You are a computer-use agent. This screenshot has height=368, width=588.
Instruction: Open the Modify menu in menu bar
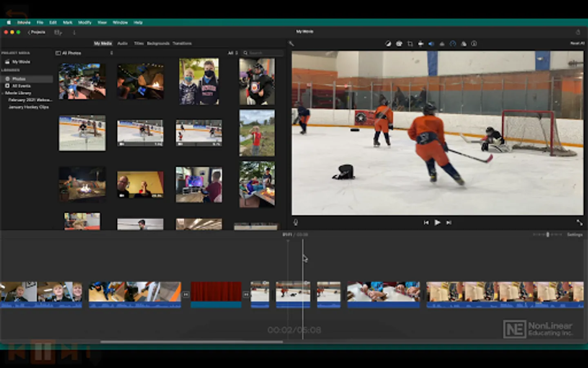[x=85, y=22]
